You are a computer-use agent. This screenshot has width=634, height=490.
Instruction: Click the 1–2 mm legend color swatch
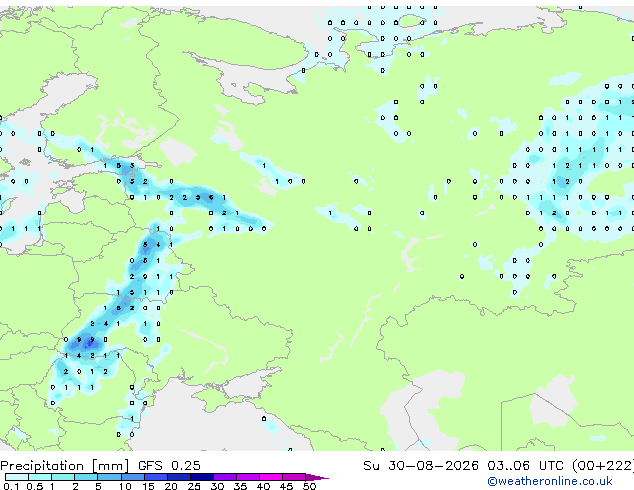[x=63, y=477]
